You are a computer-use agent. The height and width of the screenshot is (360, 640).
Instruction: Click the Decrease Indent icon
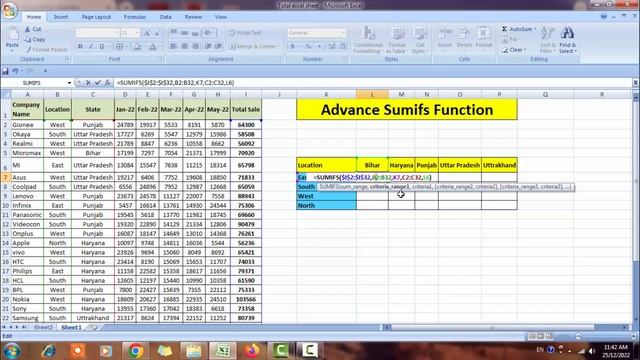tap(208, 47)
